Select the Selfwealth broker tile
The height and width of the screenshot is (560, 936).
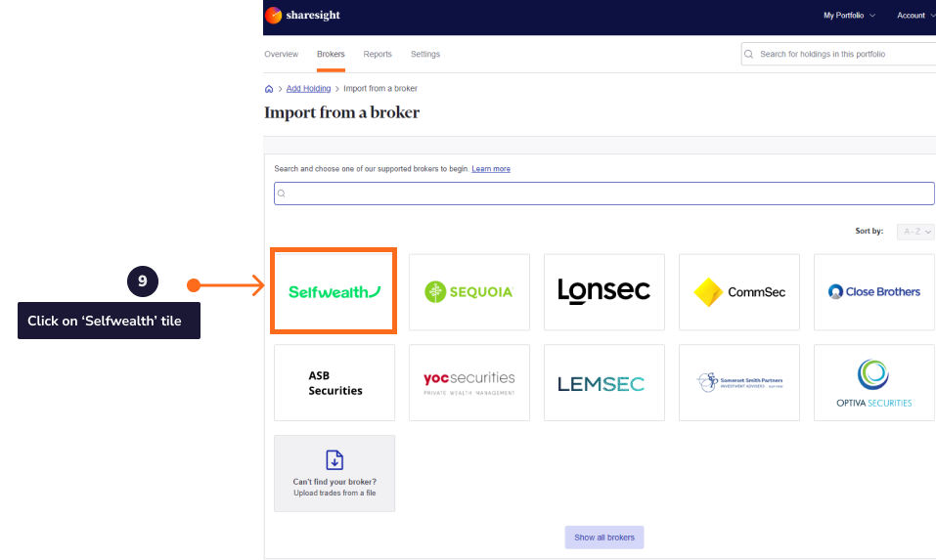click(334, 291)
